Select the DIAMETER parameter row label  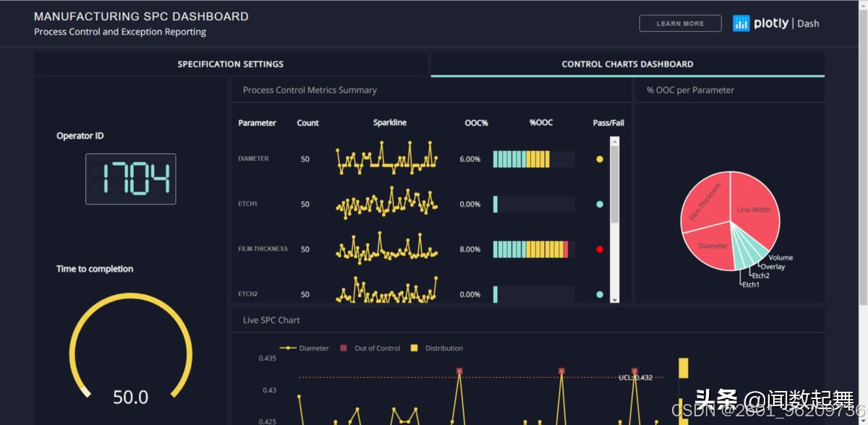pos(253,159)
